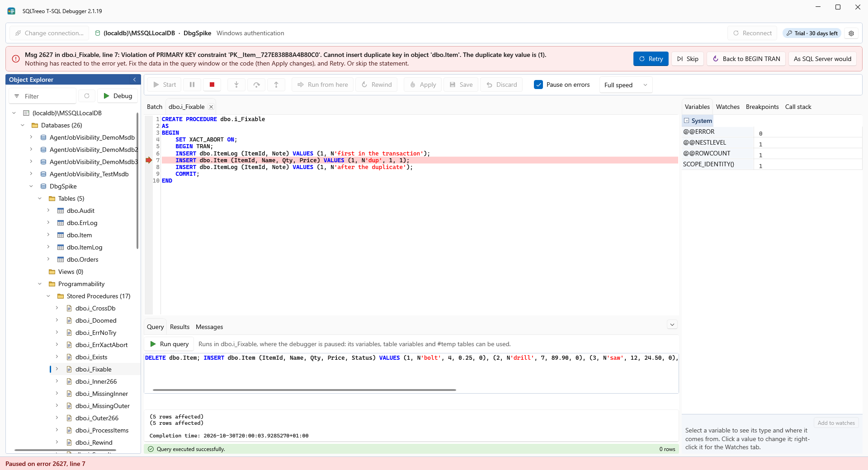The image size is (868, 470).
Task: Switch to the Results tab
Action: click(179, 327)
